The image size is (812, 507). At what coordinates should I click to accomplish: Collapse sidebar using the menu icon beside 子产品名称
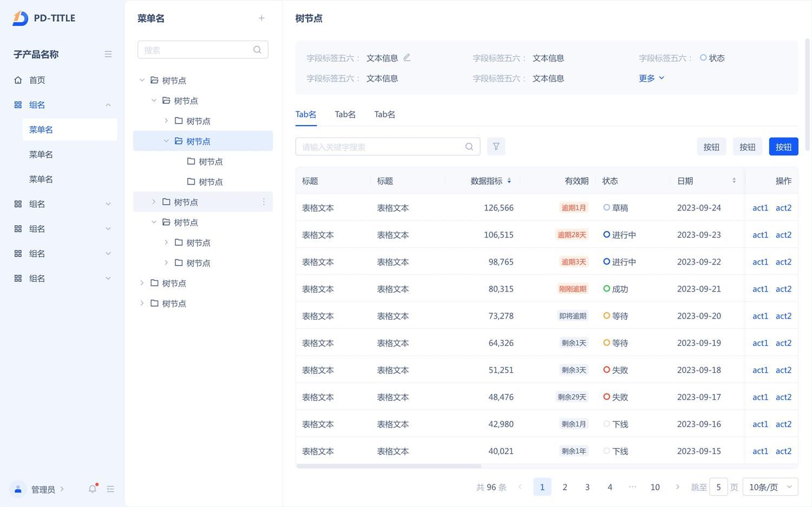pos(108,54)
